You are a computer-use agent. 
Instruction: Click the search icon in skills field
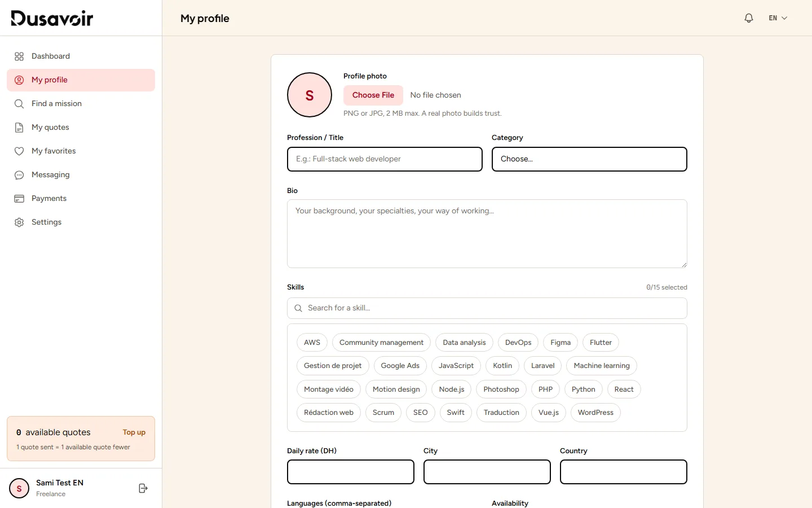pyautogui.click(x=298, y=308)
